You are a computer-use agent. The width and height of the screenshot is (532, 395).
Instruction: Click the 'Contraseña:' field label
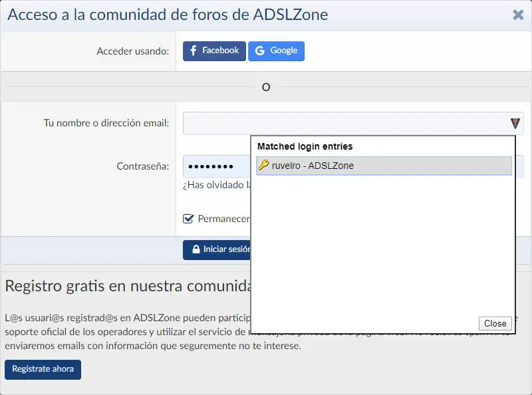[142, 166]
